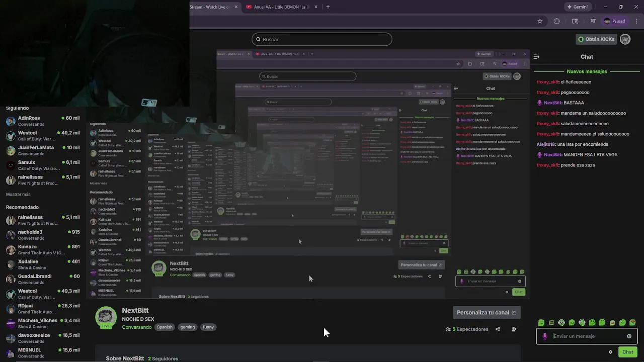Click thxny_sk8 message 'pegaoooooooo'
The height and width of the screenshot is (362, 644).
563,93
